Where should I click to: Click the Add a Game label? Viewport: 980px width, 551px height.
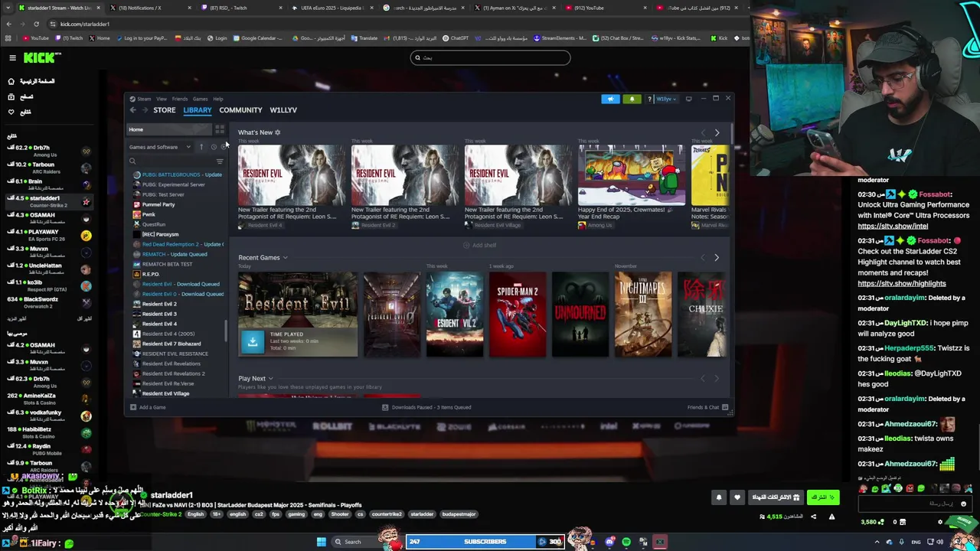tap(152, 407)
